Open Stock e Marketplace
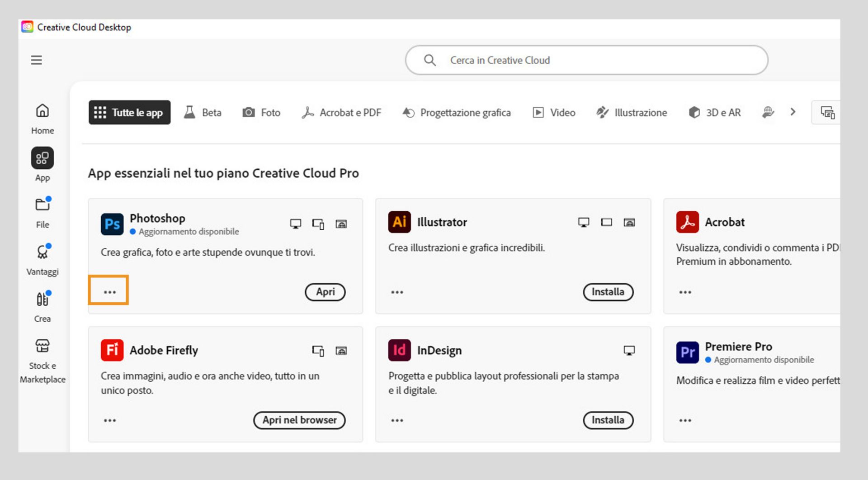 click(42, 361)
